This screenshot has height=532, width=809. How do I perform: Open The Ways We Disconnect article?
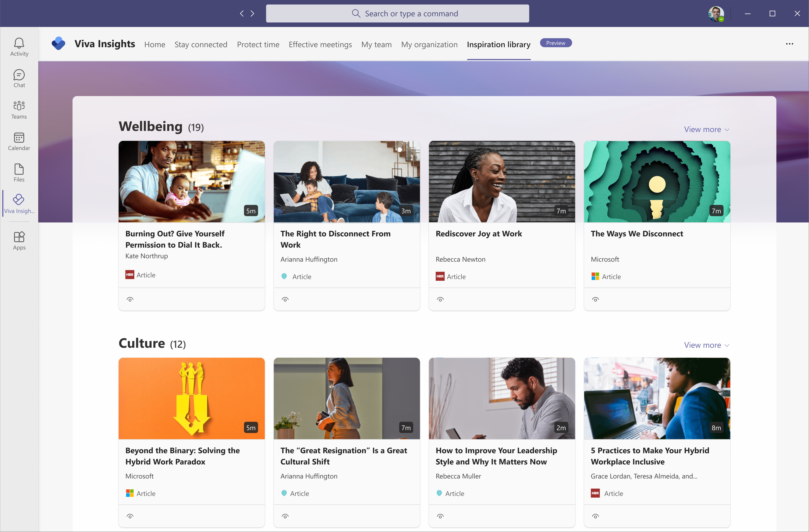(637, 234)
